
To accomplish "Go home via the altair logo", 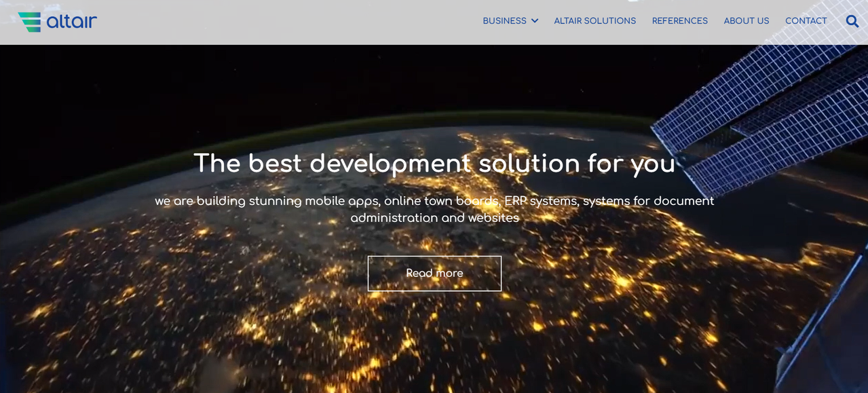I will (57, 22).
